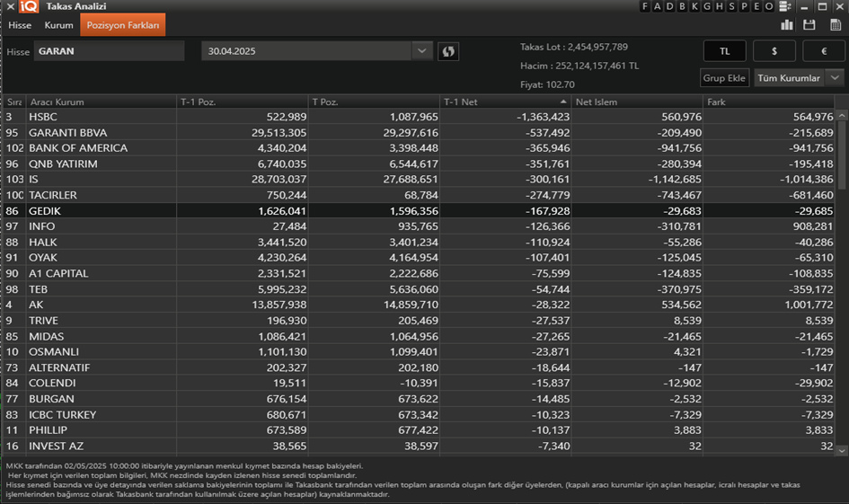Click the P shortcut icon in title bar
The image size is (849, 504).
coord(744,6)
